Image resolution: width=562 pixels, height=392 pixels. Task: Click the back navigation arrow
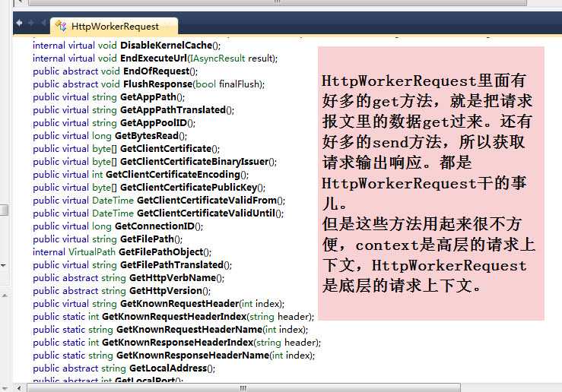[19, 23]
